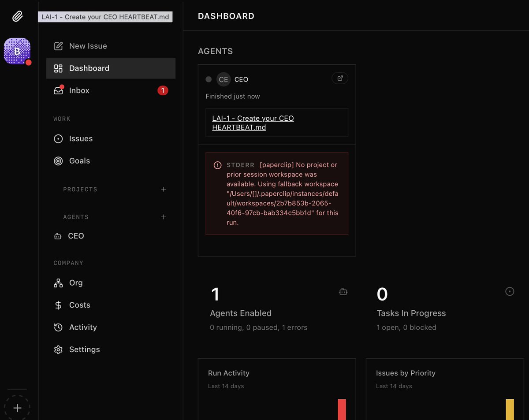Screen dimensions: 529x420
Task: Add a new agent with plus icon
Action: [x=164, y=217]
